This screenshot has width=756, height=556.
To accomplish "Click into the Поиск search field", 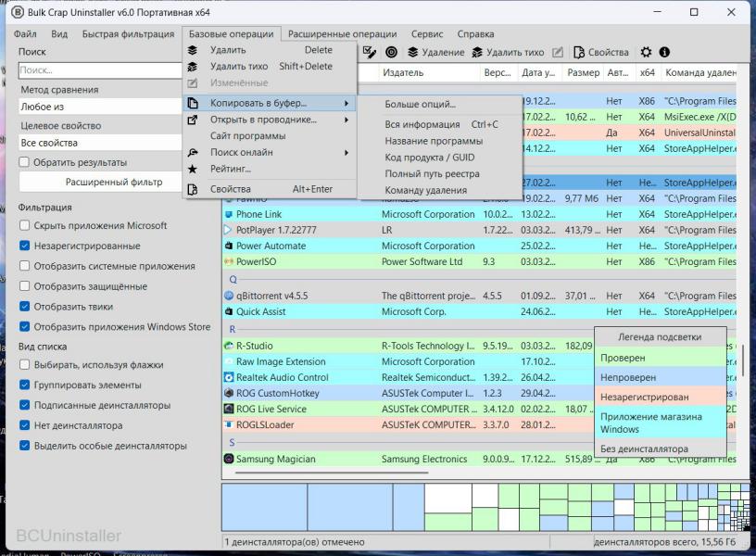I will click(x=100, y=70).
